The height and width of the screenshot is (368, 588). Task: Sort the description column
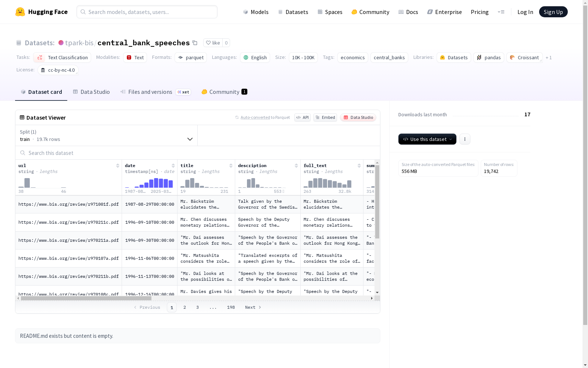pyautogui.click(x=296, y=166)
